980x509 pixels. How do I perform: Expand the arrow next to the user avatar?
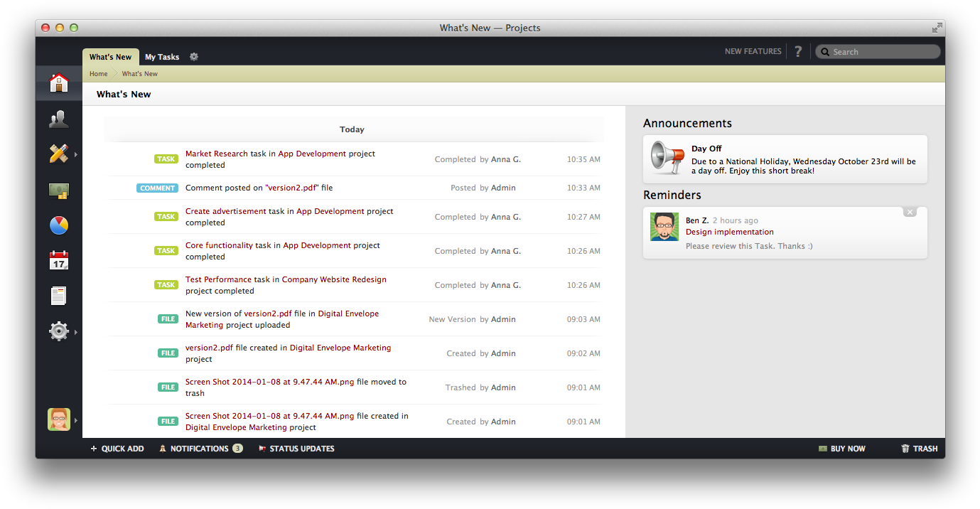click(77, 419)
